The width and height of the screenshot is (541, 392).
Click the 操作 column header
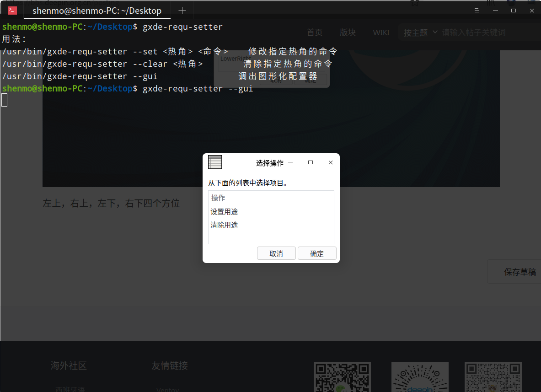click(271, 198)
